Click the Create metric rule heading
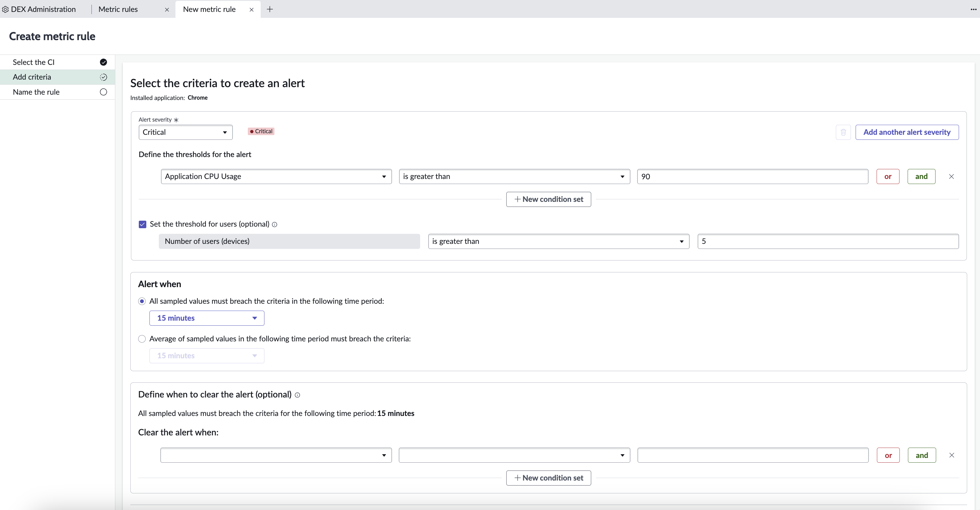The height and width of the screenshot is (510, 980). pyautogui.click(x=52, y=37)
